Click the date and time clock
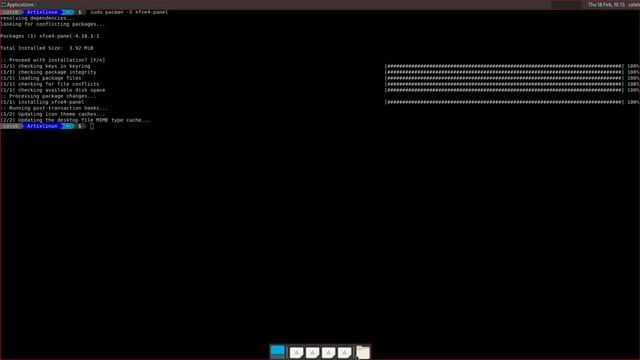Image resolution: width=640 pixels, height=360 pixels. (x=606, y=4)
